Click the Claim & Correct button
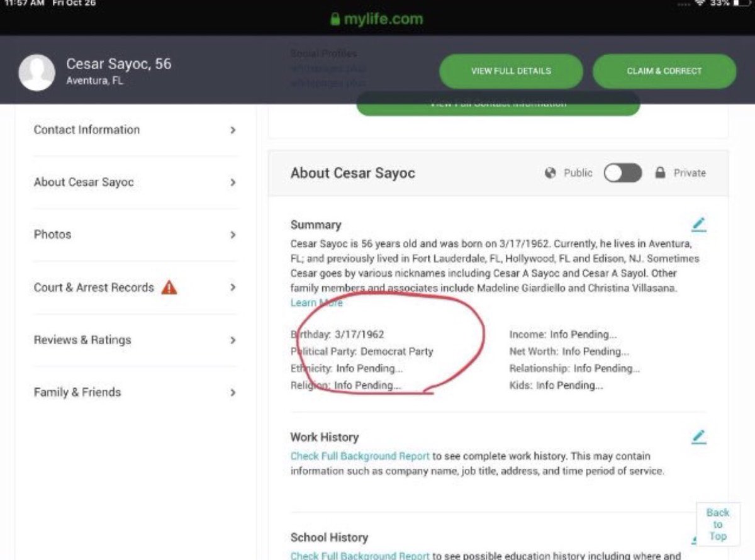The height and width of the screenshot is (560, 755). [664, 71]
